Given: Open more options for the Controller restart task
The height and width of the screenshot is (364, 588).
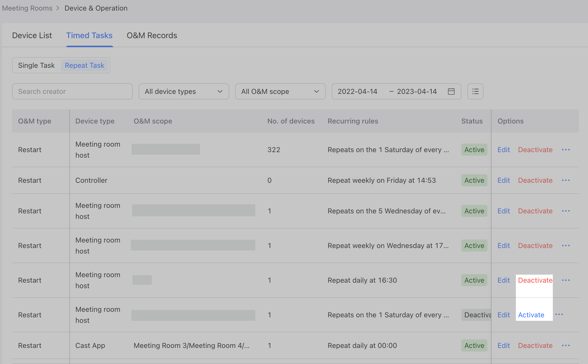Looking at the screenshot, I should click(566, 180).
